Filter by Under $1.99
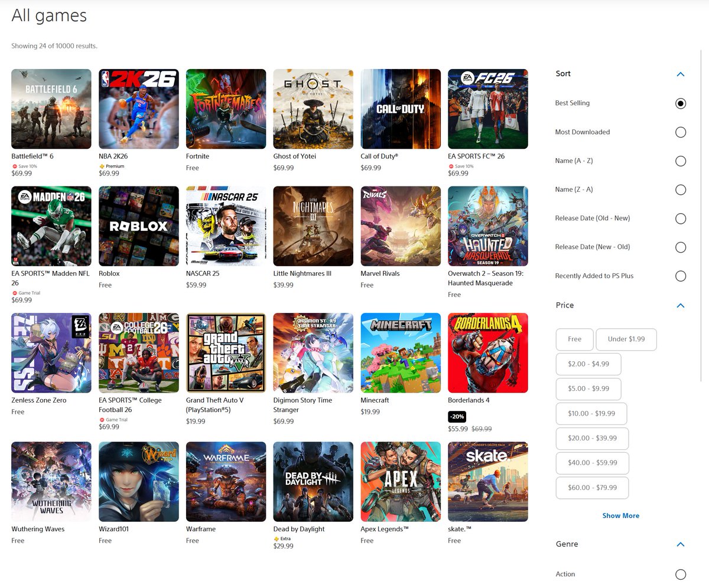Image resolution: width=709 pixels, height=588 pixels. 626,339
